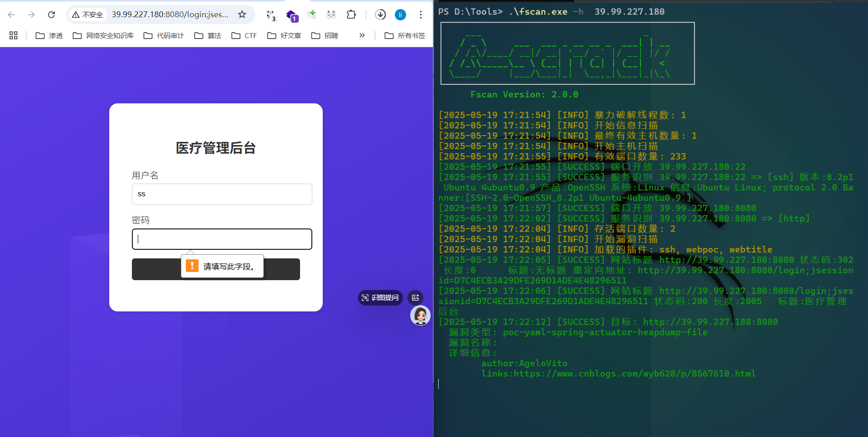Submit the dark login button
The image size is (868, 437).
click(216, 269)
